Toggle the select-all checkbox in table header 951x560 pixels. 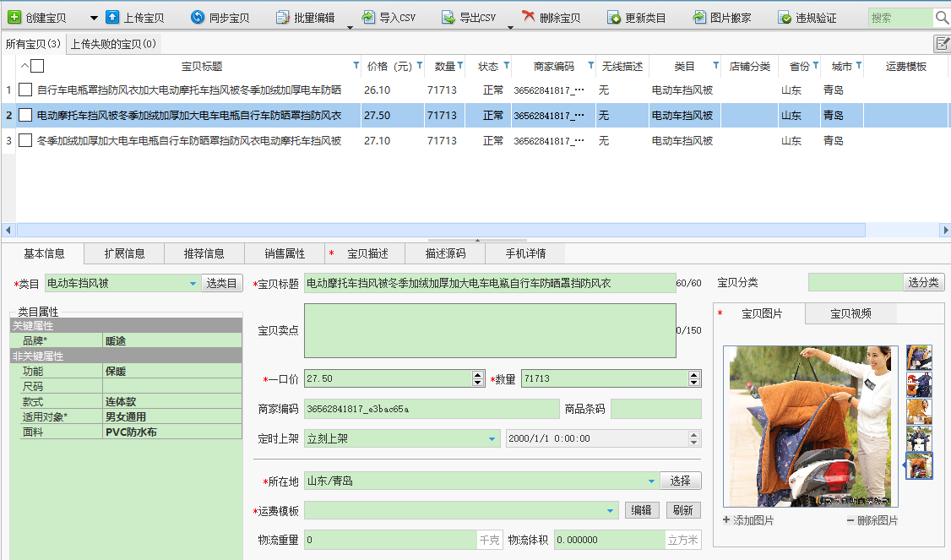point(37,66)
